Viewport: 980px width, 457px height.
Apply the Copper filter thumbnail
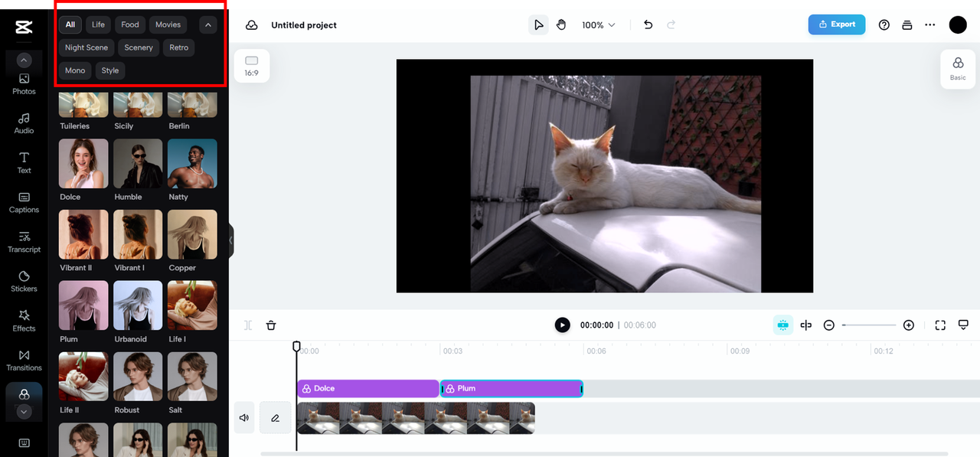pos(192,234)
